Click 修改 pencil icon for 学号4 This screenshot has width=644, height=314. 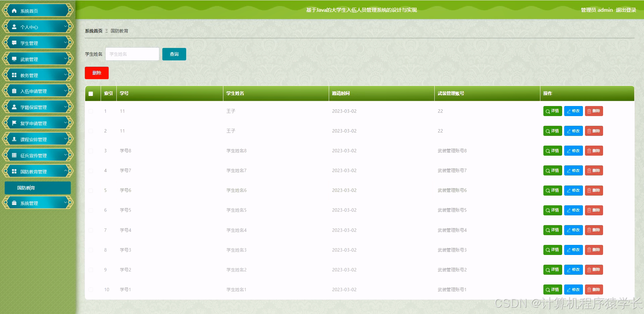click(569, 230)
